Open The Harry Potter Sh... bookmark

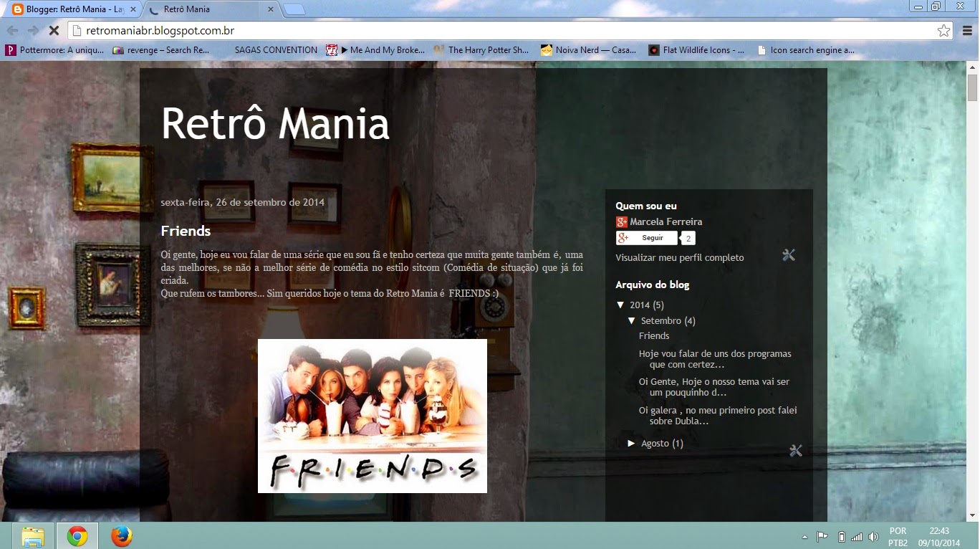click(x=481, y=50)
